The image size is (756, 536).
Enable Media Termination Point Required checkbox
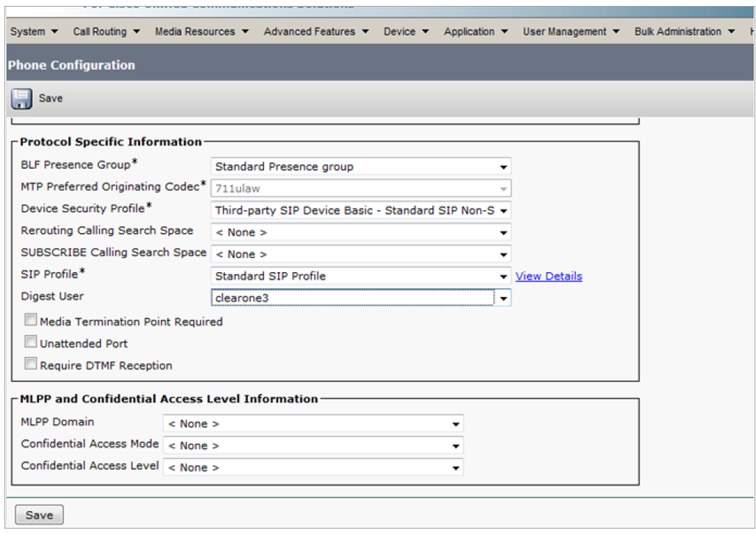pos(30,320)
